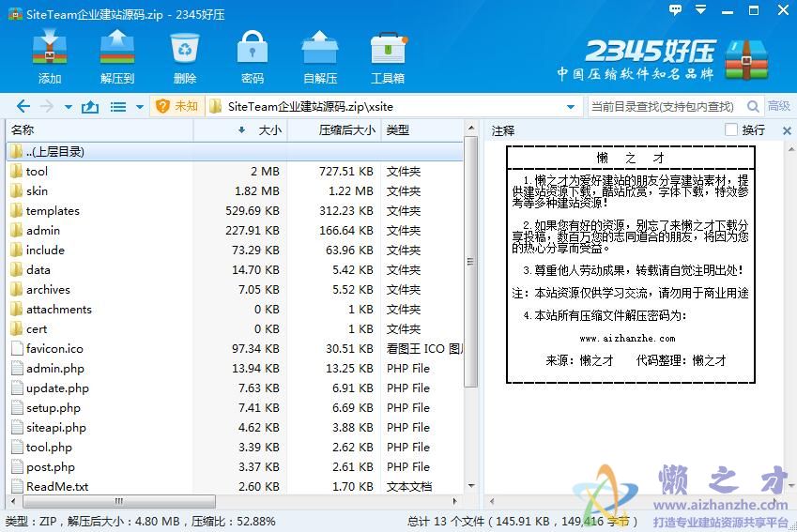Click the 文本文档 type cell
797x532 pixels.
tap(409, 486)
